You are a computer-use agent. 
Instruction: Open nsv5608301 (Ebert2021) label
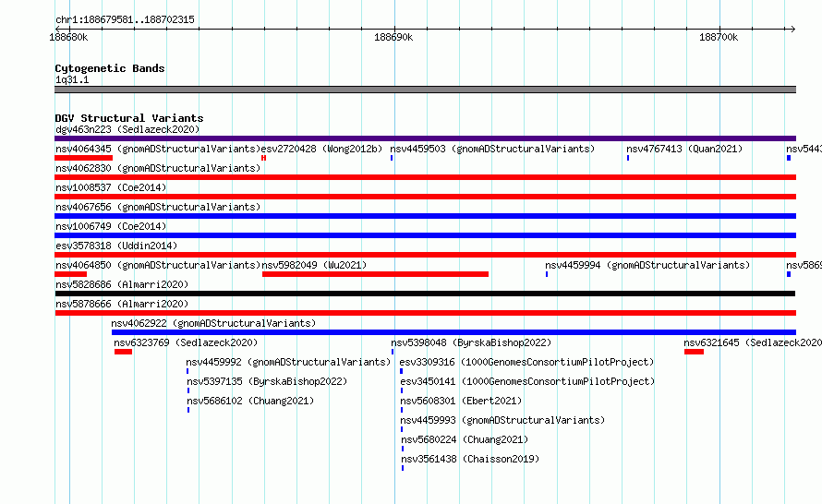pyautogui.click(x=461, y=401)
